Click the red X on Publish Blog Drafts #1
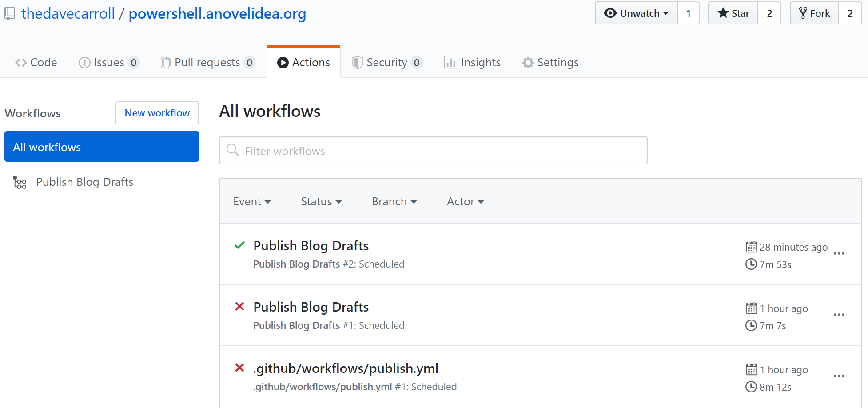868x412 pixels. click(x=239, y=307)
